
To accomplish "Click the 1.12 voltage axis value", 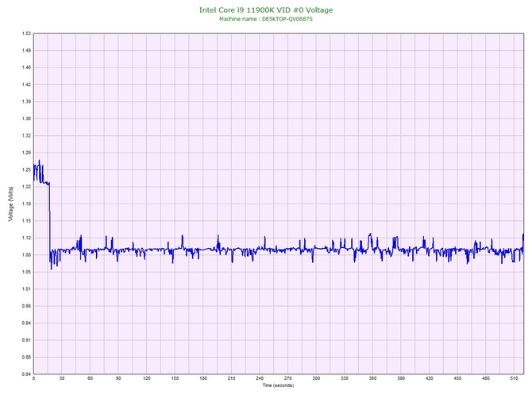I will 26,238.
